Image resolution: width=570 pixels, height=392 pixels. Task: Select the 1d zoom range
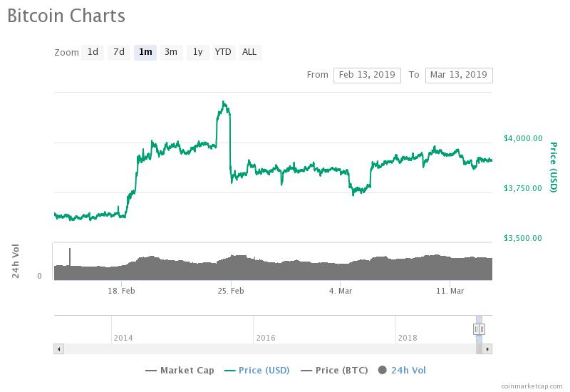click(93, 52)
